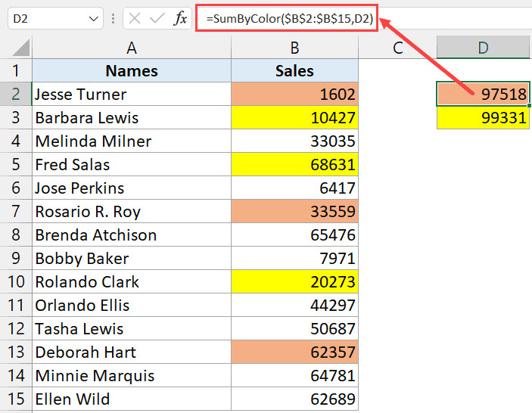Select row 15 header
532x413 pixels.
16,399
